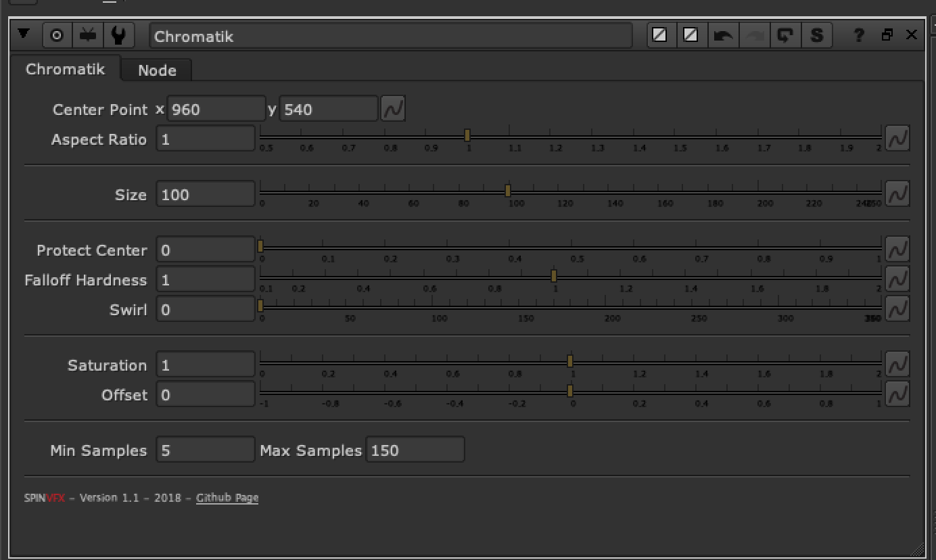
Task: Open the animation curve menu for Center Point
Action: point(394,108)
